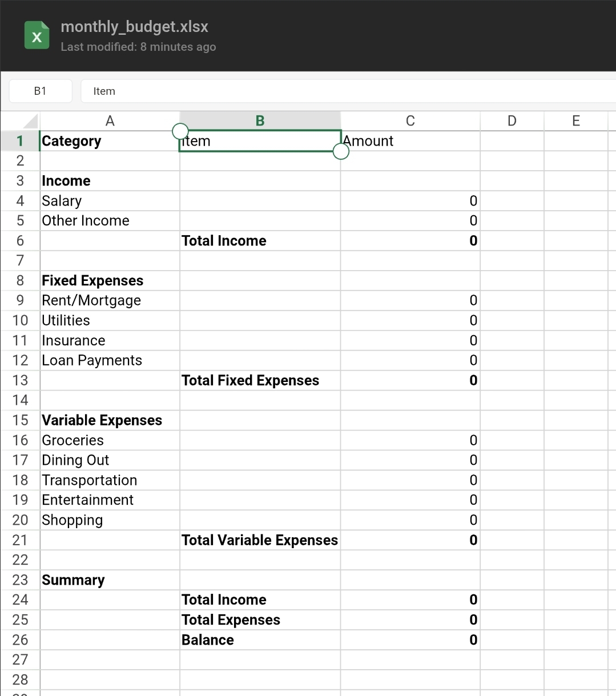Select row 1 header
The image size is (616, 696).
20,141
